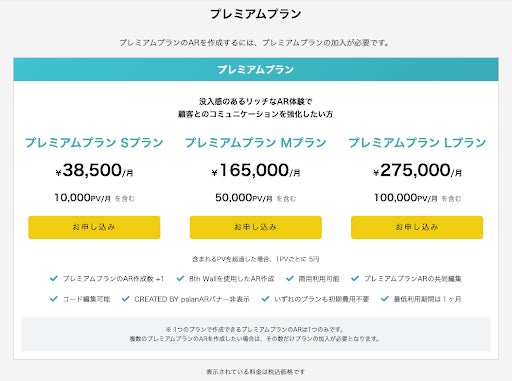Image resolution: width=512 pixels, height=381 pixels.
Task: Select the プレミアムプラン Lプラン heading
Action: click(x=417, y=143)
